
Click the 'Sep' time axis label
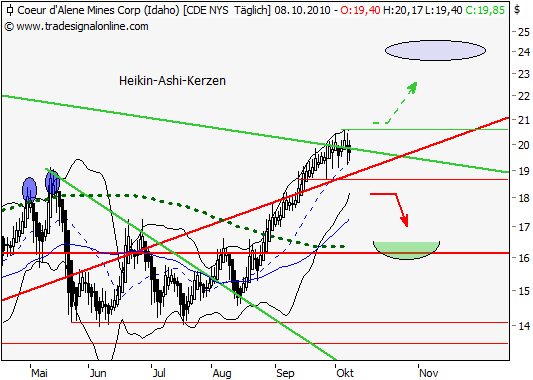pos(285,373)
